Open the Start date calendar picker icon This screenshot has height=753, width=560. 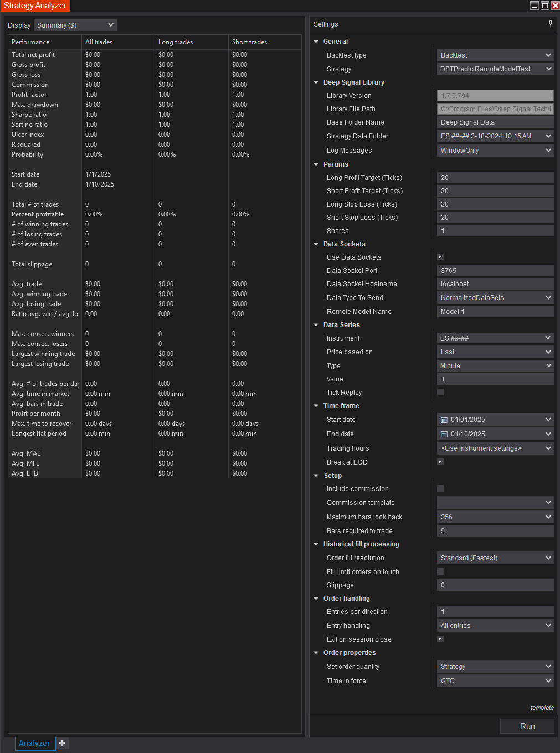(x=444, y=420)
